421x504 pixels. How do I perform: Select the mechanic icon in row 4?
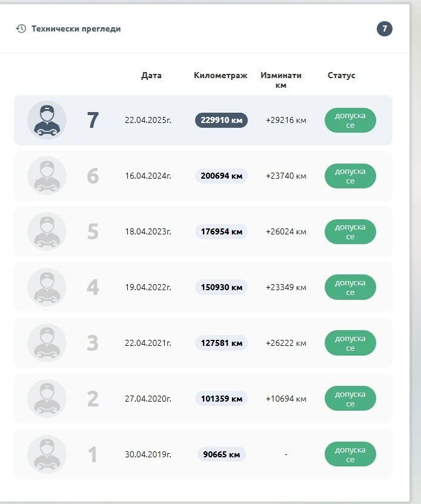pos(47,287)
